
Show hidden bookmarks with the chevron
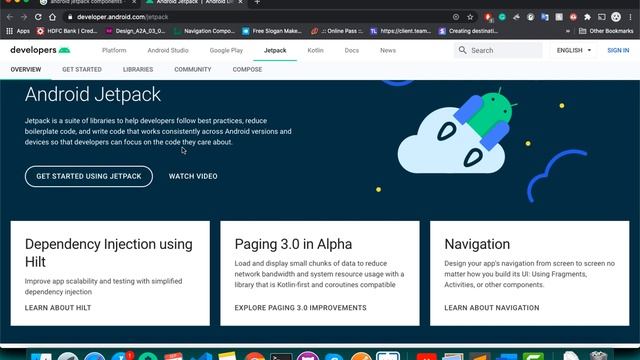[x=568, y=31]
